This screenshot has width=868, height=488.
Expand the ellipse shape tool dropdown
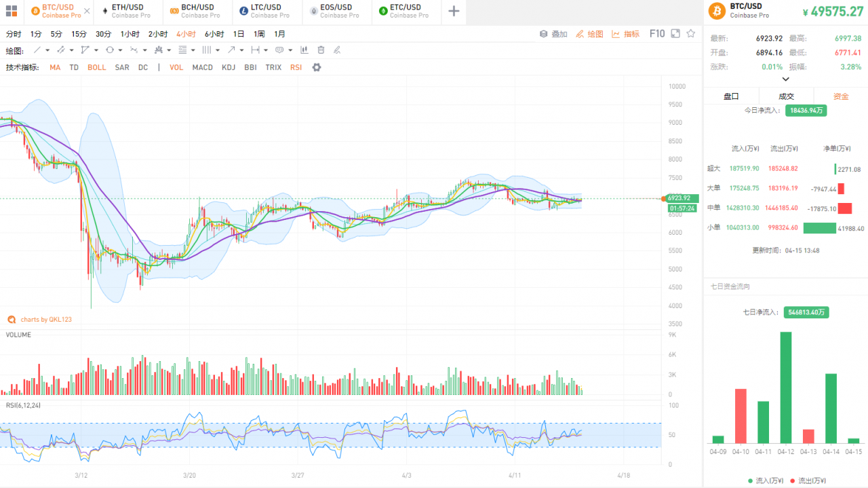pyautogui.click(x=120, y=50)
